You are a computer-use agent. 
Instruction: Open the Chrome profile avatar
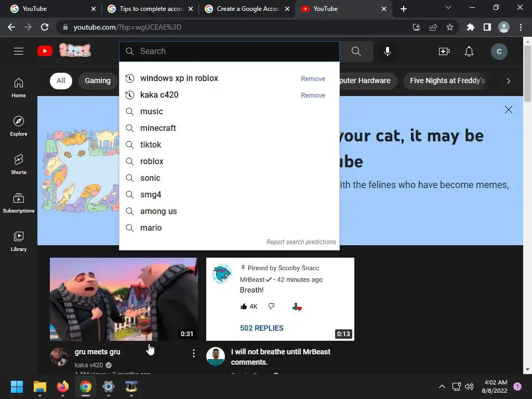pos(504,27)
